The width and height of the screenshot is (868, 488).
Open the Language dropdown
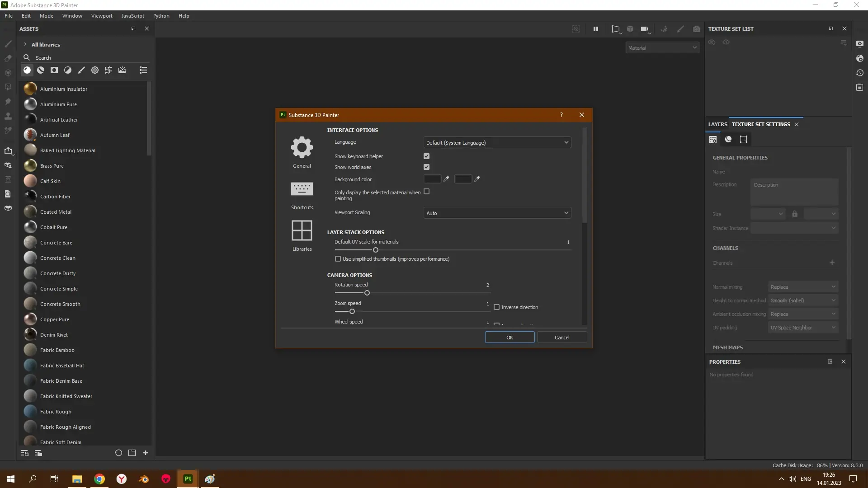497,142
